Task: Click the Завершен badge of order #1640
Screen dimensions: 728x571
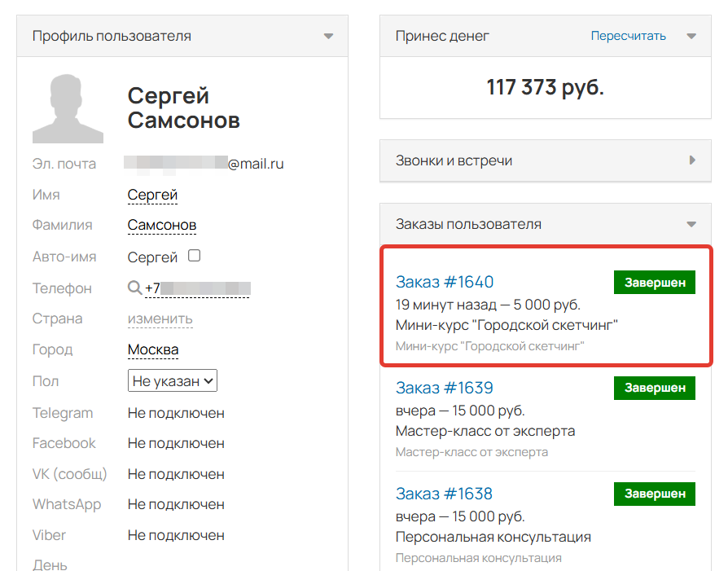Action: (655, 283)
